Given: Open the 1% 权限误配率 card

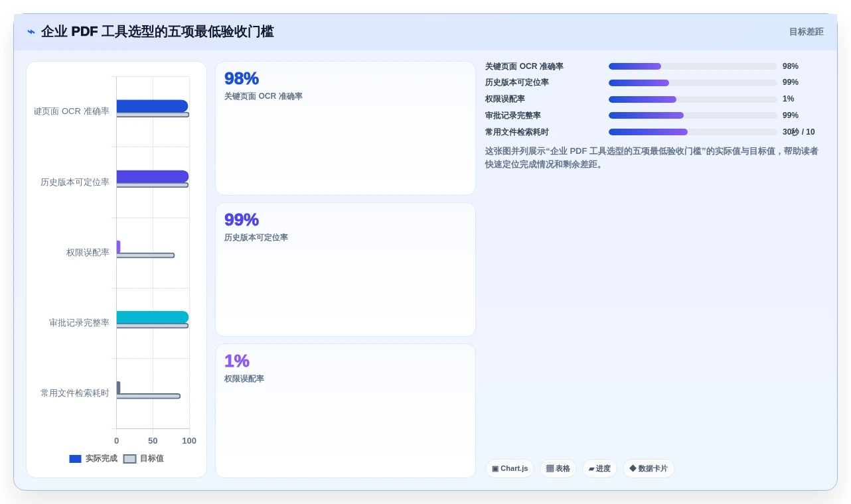Looking at the screenshot, I should pyautogui.click(x=345, y=411).
